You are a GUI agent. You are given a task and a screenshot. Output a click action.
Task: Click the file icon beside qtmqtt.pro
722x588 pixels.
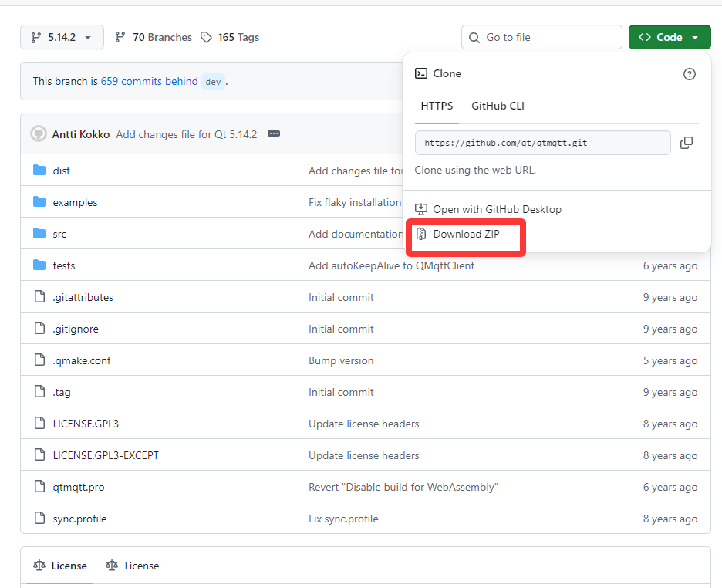[40, 487]
